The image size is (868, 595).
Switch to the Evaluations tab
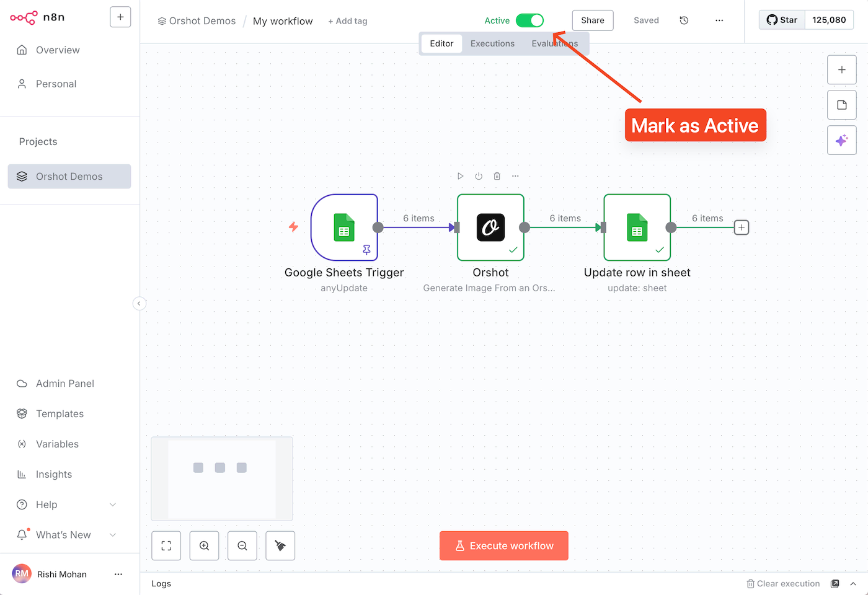[555, 43]
